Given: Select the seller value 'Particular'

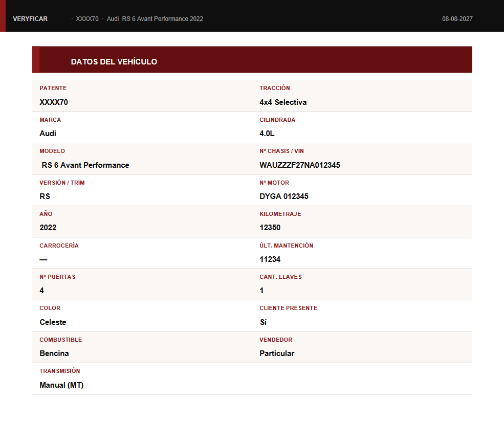Looking at the screenshot, I should pos(277,353).
